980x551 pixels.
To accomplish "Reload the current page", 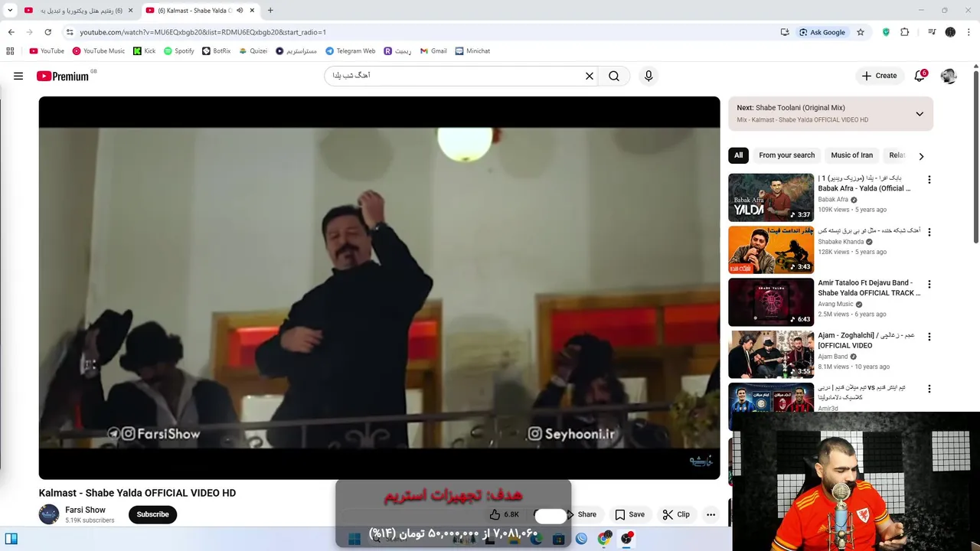I will click(x=47, y=32).
